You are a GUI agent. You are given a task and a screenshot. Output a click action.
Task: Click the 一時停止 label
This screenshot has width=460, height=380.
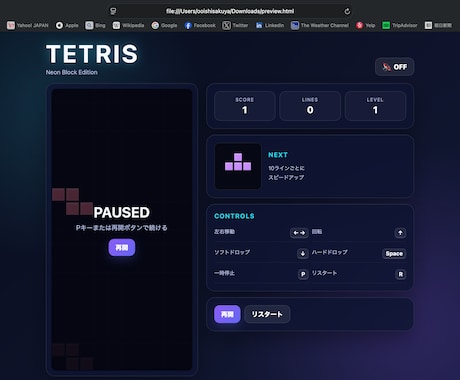click(x=224, y=273)
